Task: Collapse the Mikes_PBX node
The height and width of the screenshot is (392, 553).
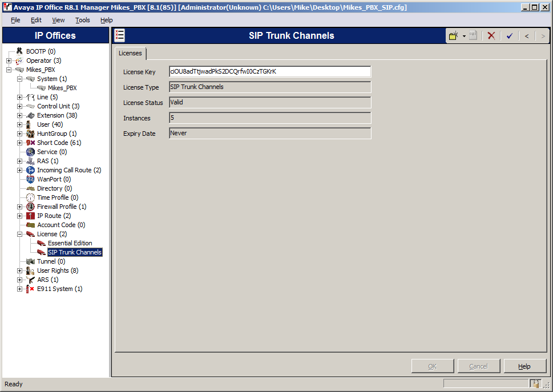Action: [x=9, y=70]
